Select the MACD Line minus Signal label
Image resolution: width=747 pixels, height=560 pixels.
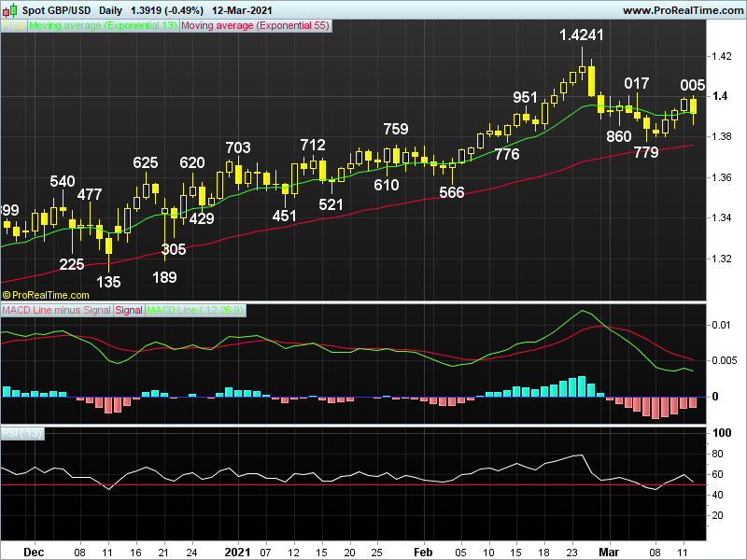(56, 310)
